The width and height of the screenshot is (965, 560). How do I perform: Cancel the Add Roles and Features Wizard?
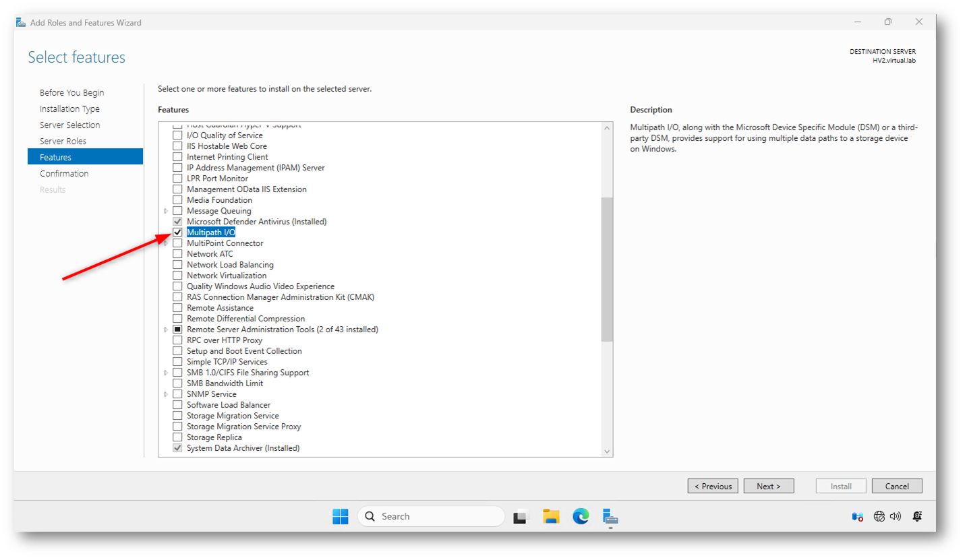[x=897, y=486]
